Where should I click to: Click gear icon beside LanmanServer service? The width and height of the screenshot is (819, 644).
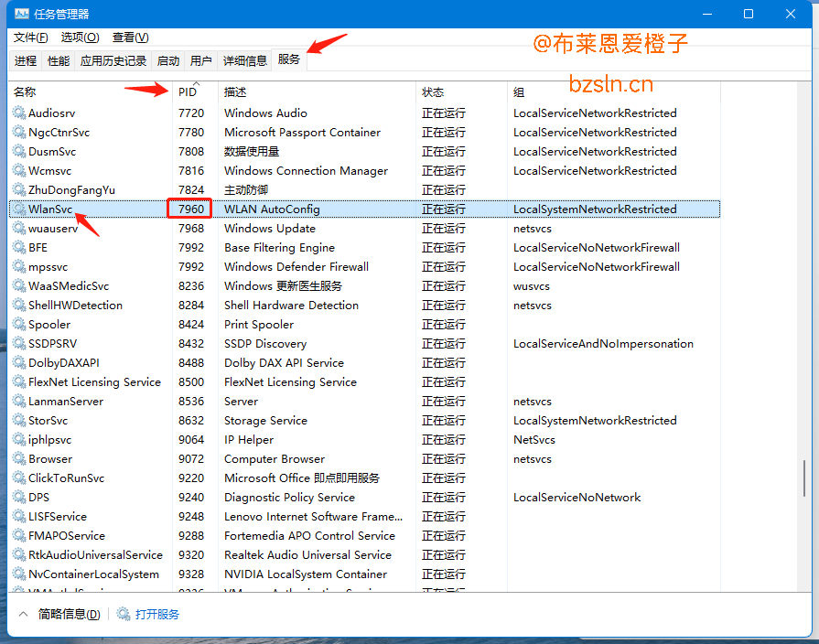[x=19, y=402]
